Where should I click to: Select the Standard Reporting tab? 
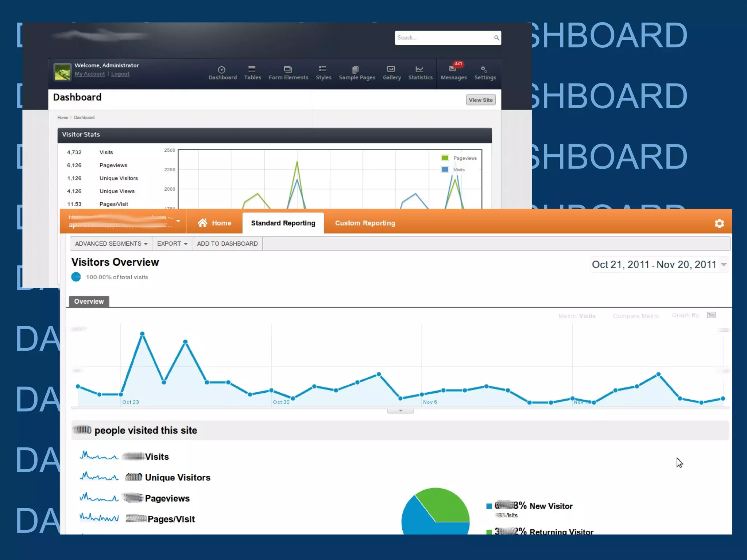pyautogui.click(x=283, y=223)
